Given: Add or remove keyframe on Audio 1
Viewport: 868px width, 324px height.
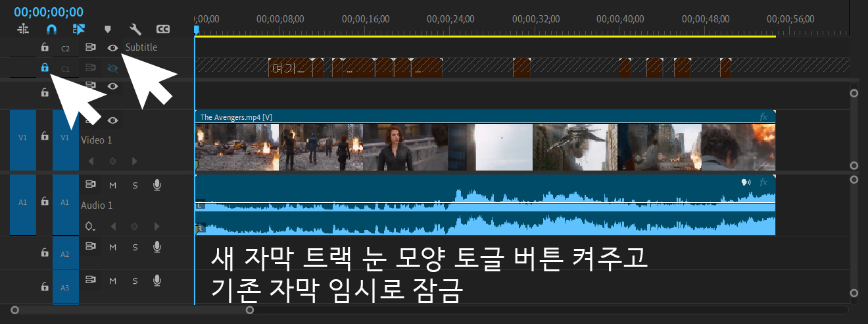Looking at the screenshot, I should coord(135,226).
